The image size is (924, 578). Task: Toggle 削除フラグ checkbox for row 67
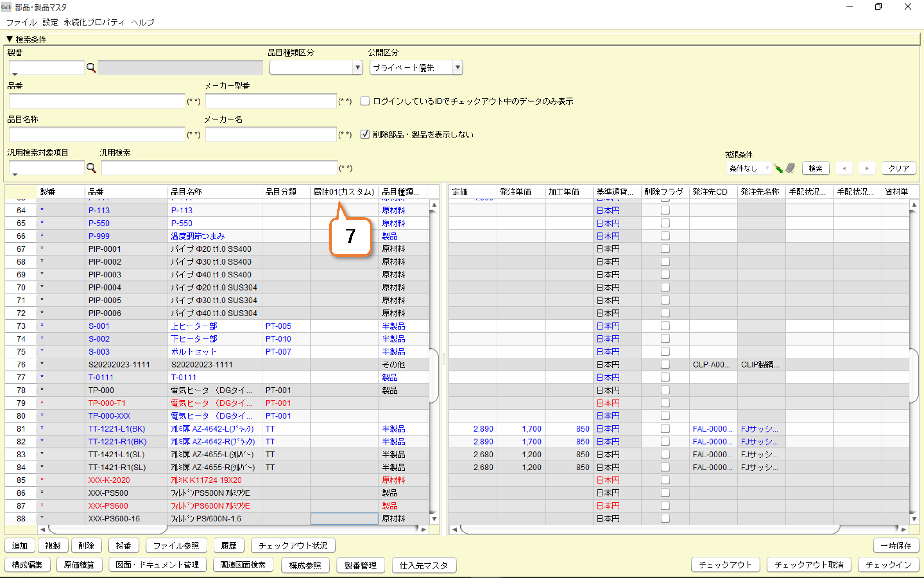pyautogui.click(x=665, y=249)
